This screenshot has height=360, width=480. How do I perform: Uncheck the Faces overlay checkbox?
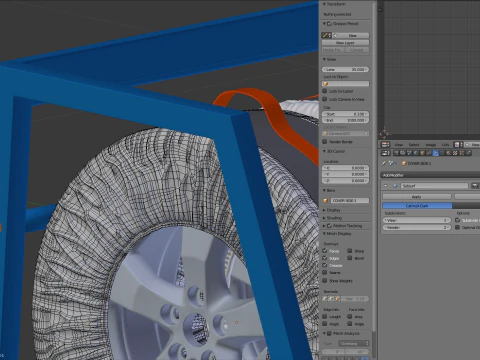pyautogui.click(x=325, y=251)
